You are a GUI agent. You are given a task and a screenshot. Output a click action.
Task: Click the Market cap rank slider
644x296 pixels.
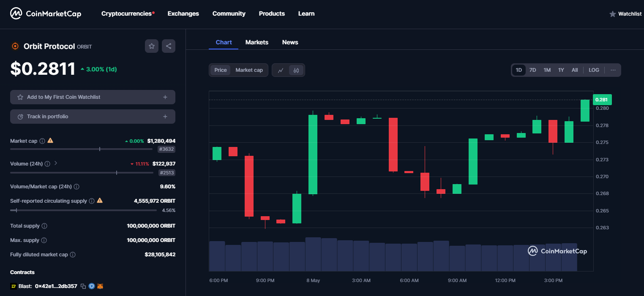coord(81,149)
